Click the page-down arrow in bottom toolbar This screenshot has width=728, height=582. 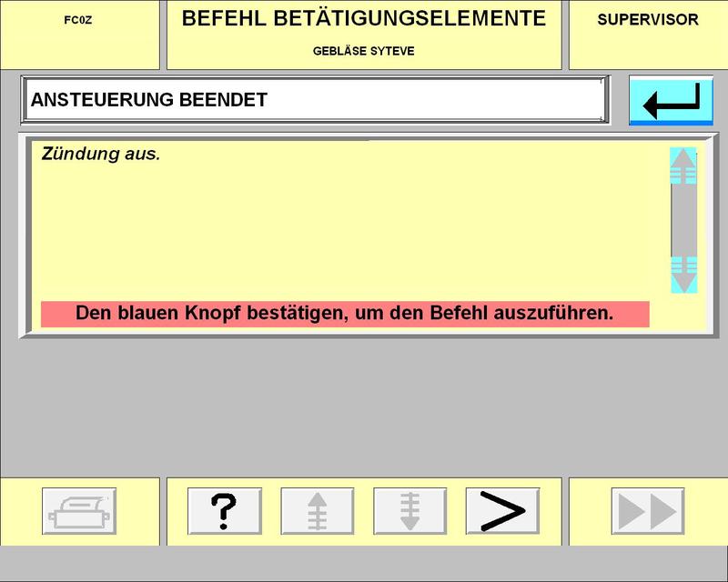click(x=409, y=511)
